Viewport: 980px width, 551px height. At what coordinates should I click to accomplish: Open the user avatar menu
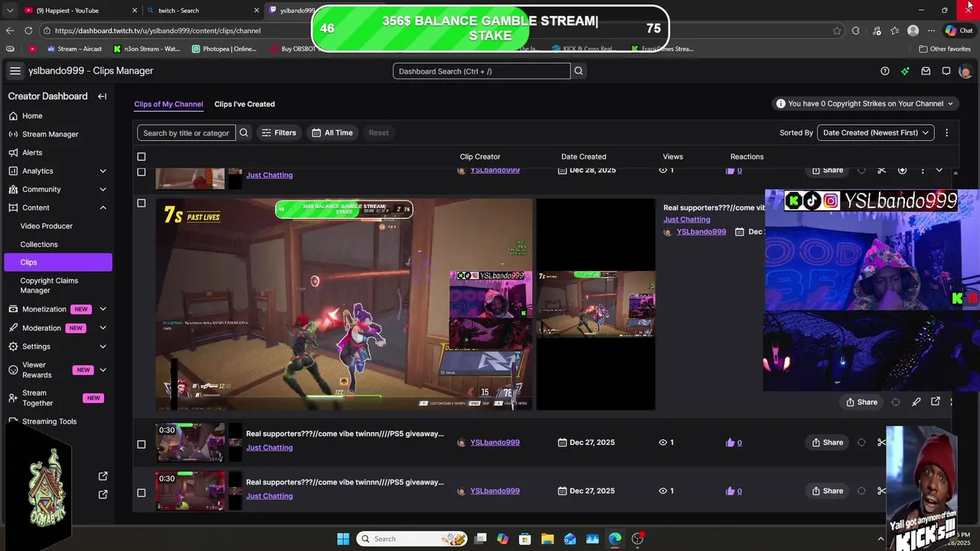965,71
